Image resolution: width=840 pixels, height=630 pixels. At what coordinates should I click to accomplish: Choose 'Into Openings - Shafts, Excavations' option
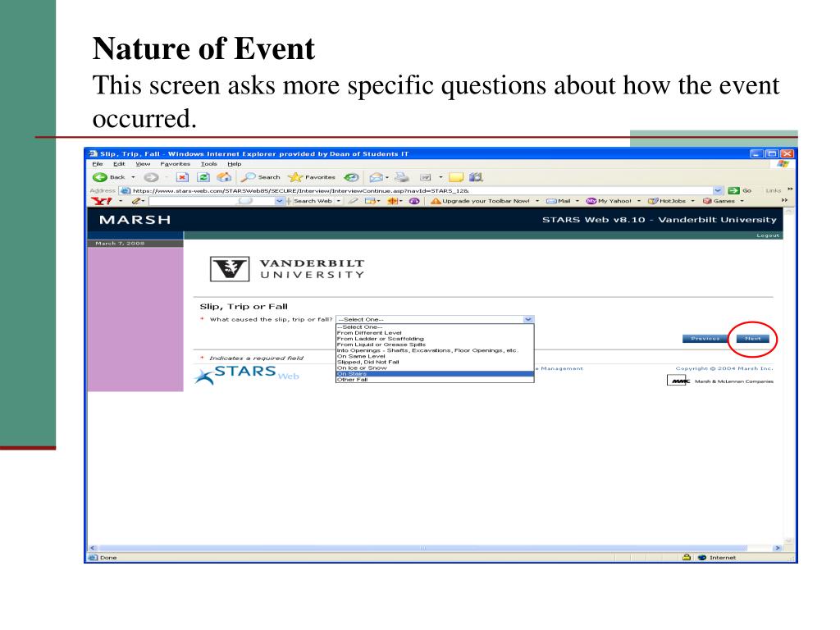click(435, 350)
